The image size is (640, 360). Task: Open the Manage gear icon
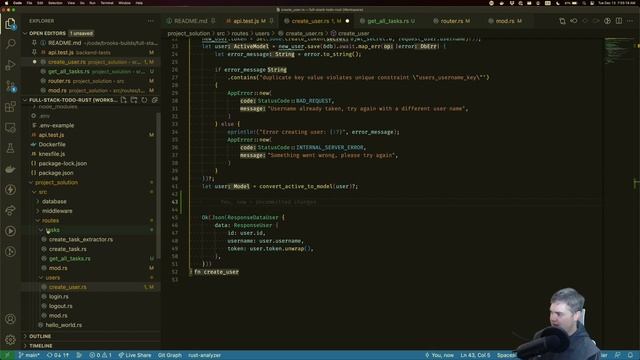pyautogui.click(x=10, y=339)
